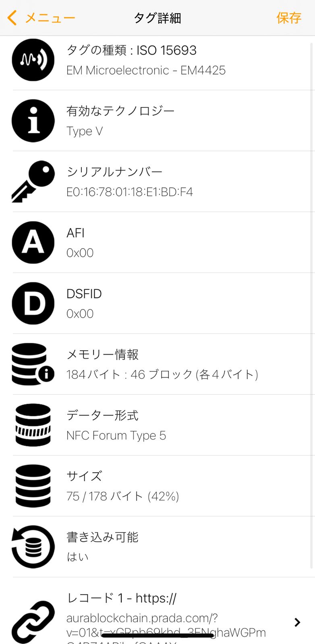Image resolution: width=315 pixels, height=644 pixels.
Task: Tap the info icon for 有効なテクノロジー
Action: point(33,121)
